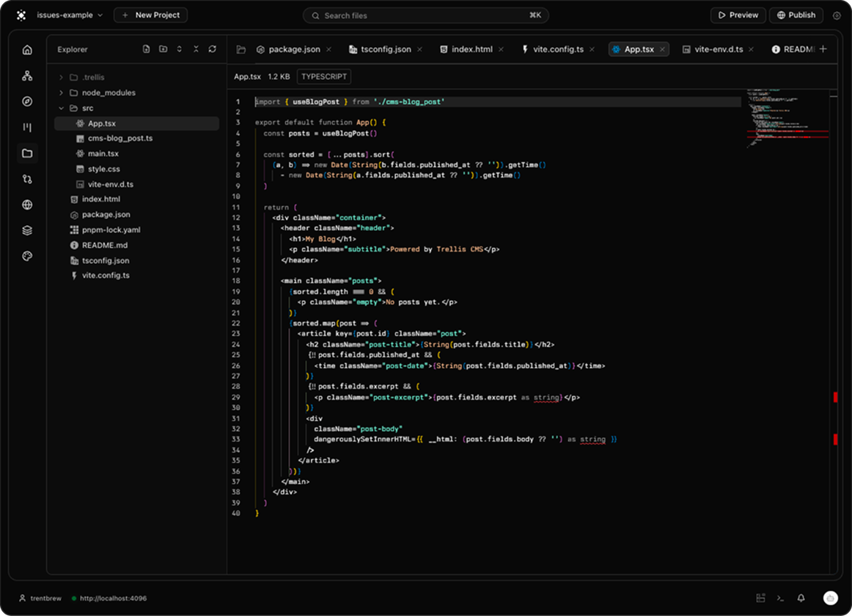Screen dimensions: 852x616
Task: Open vite-env.d.ts in the file tree
Action: (137, 184)
